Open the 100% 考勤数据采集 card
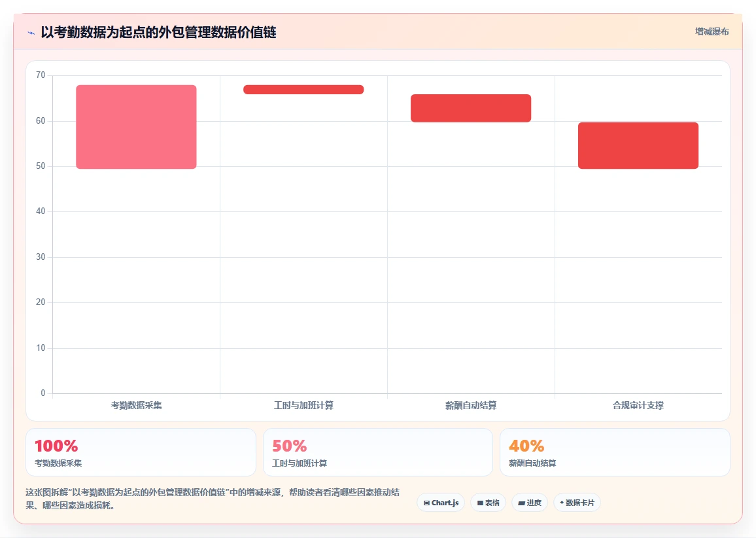This screenshot has width=756, height=538. tap(141, 452)
